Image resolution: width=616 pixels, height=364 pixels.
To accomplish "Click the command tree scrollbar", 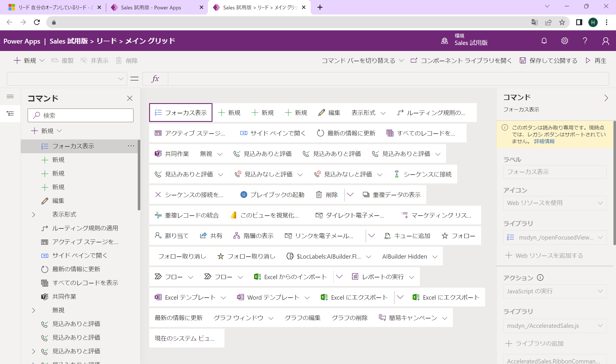I will [139, 175].
